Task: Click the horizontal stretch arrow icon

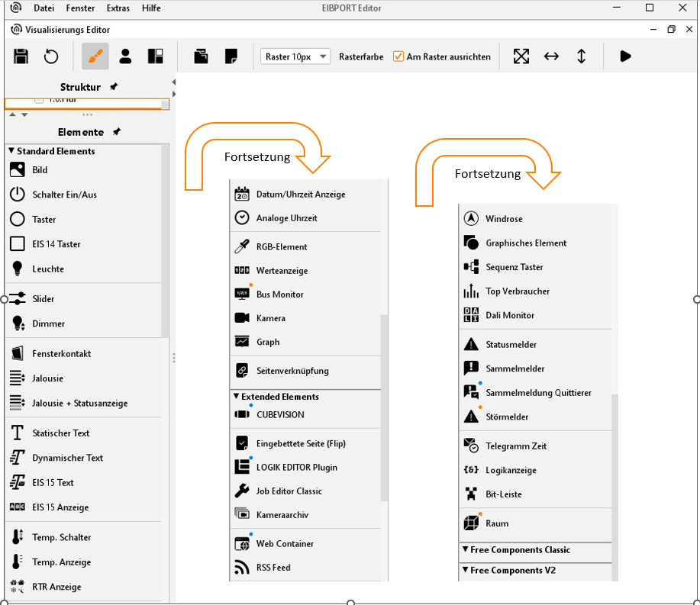Action: coord(551,56)
